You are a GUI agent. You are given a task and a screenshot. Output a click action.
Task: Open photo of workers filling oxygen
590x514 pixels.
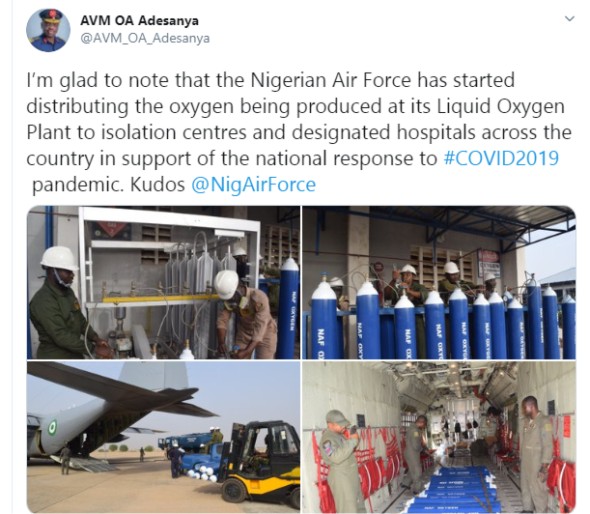tap(163, 282)
